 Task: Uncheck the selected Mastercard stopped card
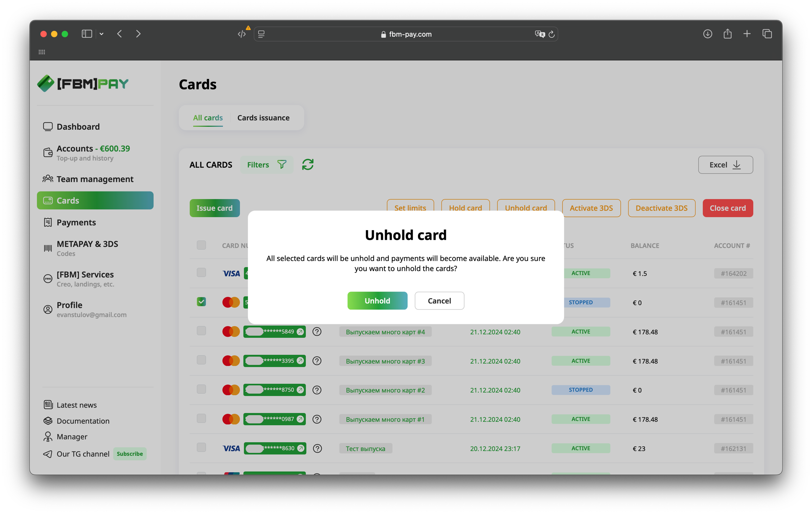[201, 302]
